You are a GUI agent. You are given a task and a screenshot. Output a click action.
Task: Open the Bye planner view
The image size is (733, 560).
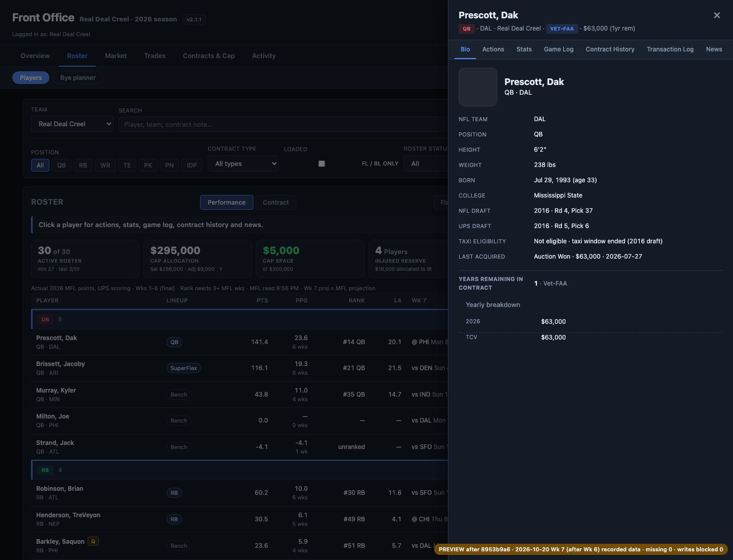tap(78, 78)
